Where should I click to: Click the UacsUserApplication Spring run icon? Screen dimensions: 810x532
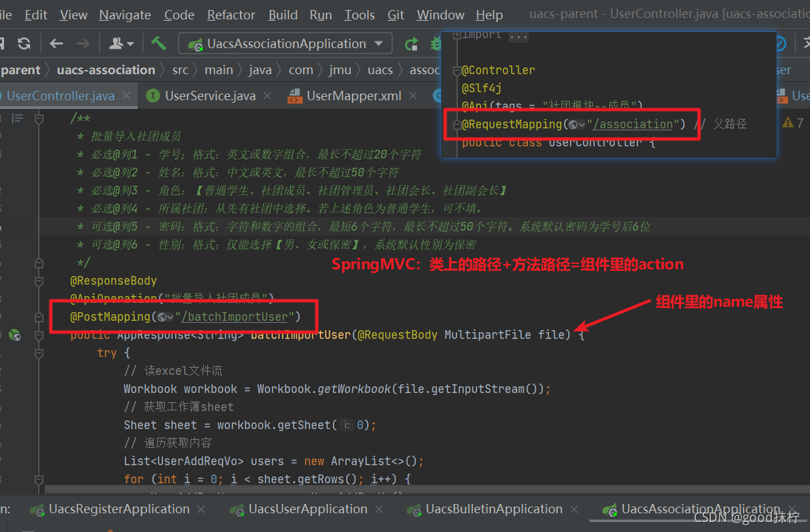pyautogui.click(x=237, y=510)
